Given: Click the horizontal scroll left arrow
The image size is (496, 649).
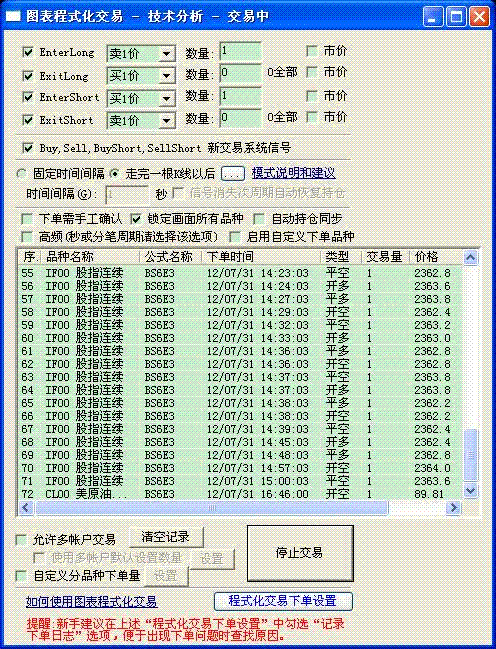Looking at the screenshot, I should [26, 507].
